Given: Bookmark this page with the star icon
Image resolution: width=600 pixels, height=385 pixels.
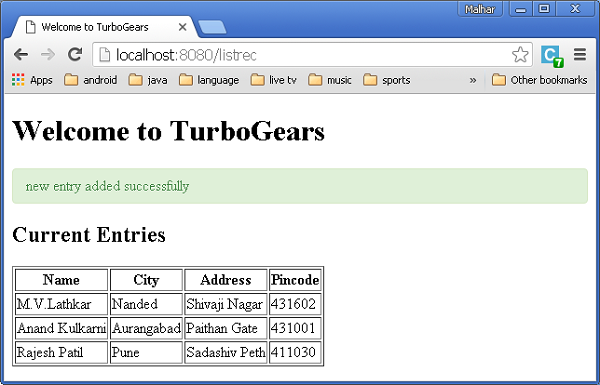Looking at the screenshot, I should click(x=520, y=55).
